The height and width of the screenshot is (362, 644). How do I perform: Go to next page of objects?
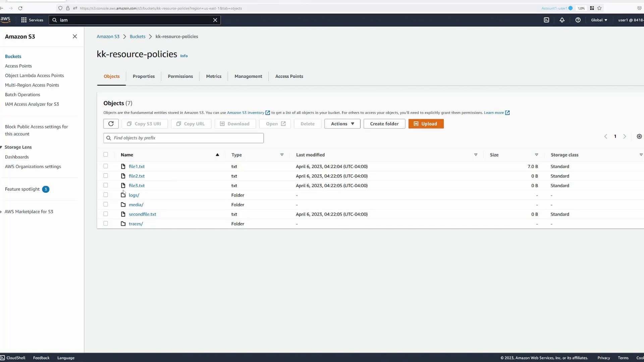[x=625, y=136]
